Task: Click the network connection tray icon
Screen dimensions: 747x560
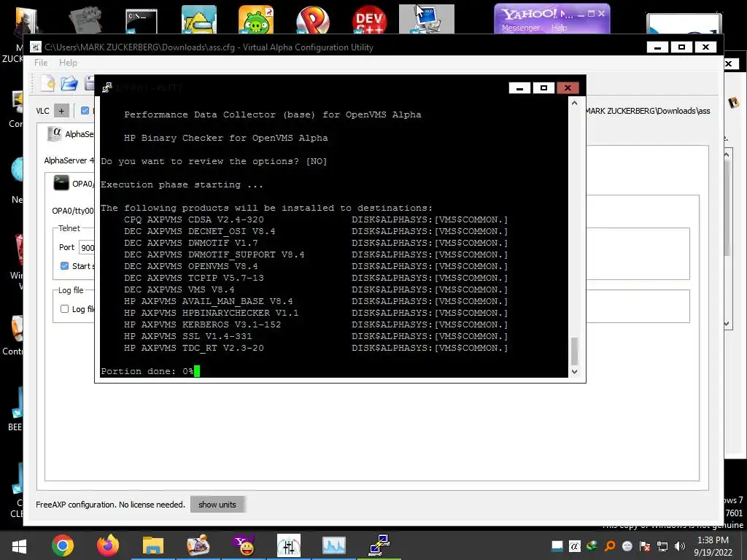Action: pyautogui.click(x=662, y=546)
